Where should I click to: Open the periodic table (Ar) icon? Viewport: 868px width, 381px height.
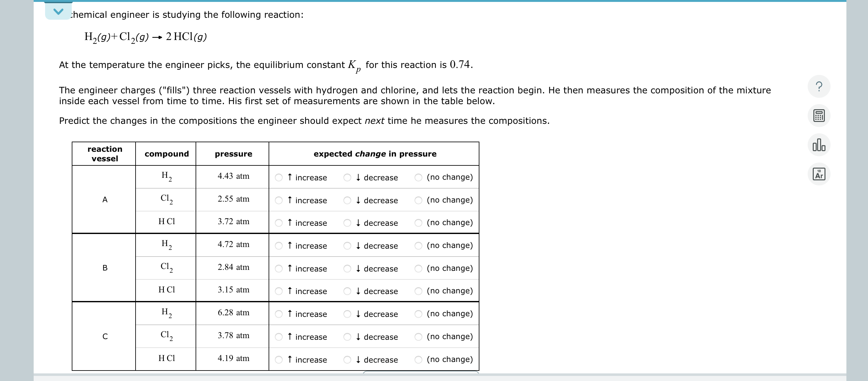[x=819, y=174]
